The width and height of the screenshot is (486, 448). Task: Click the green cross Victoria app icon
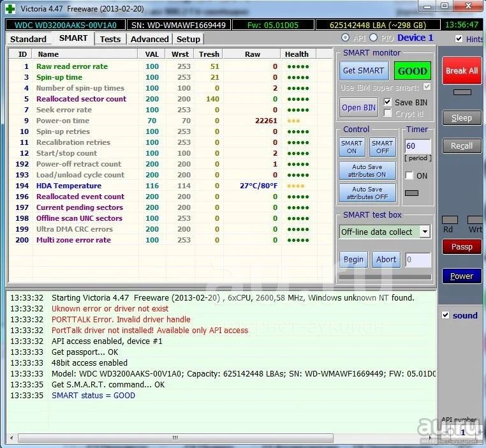click(x=10, y=9)
